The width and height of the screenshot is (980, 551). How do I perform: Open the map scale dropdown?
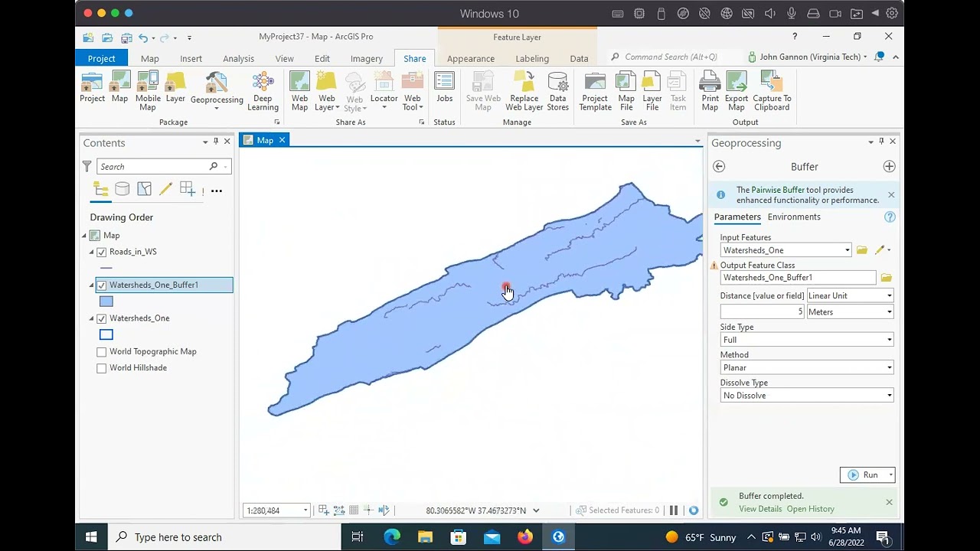coord(305,510)
